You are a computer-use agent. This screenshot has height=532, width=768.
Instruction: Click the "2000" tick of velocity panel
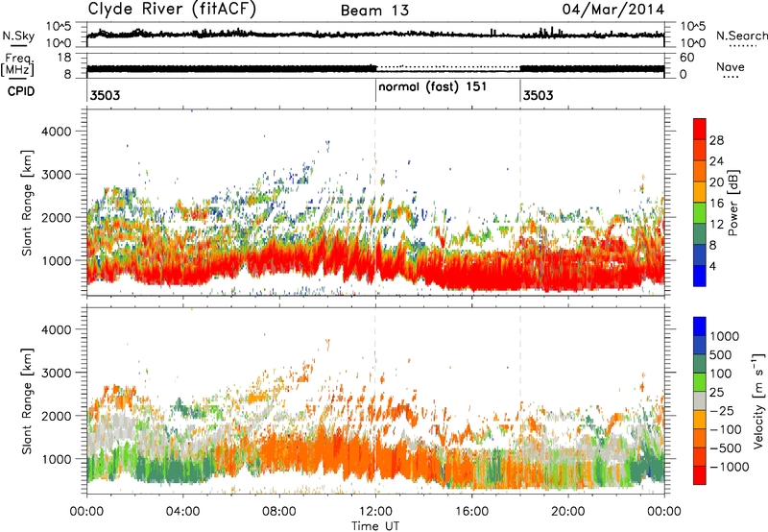(x=56, y=416)
